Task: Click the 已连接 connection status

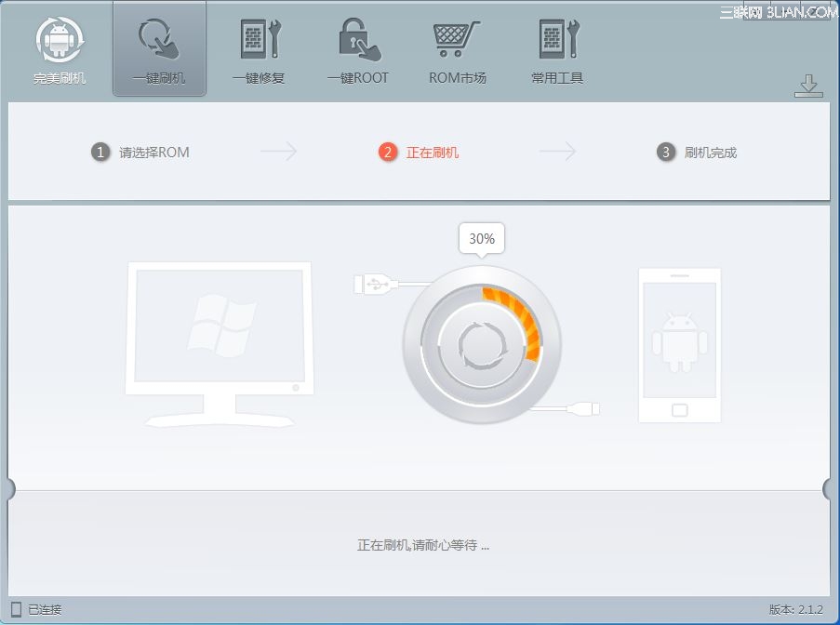Action: (45, 609)
